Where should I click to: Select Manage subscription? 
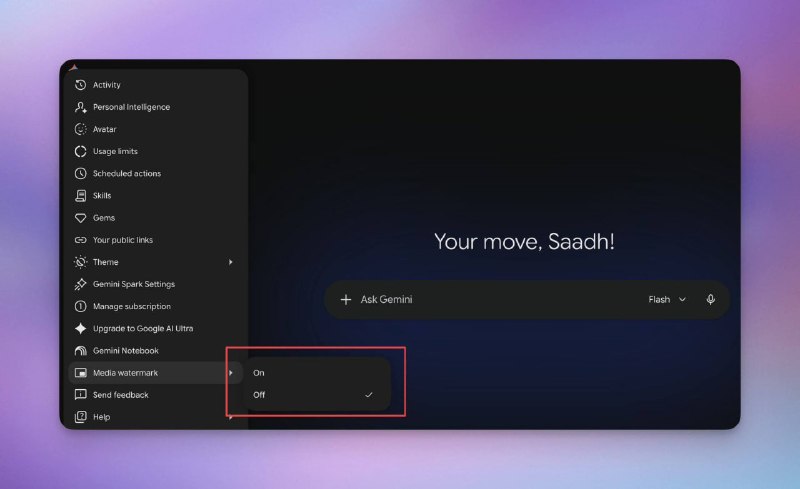tap(155, 306)
